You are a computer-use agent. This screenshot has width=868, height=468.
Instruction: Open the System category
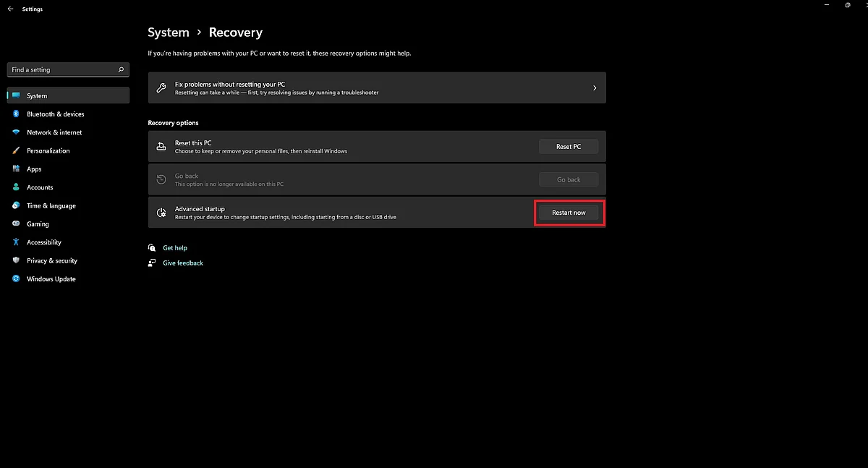(x=68, y=95)
